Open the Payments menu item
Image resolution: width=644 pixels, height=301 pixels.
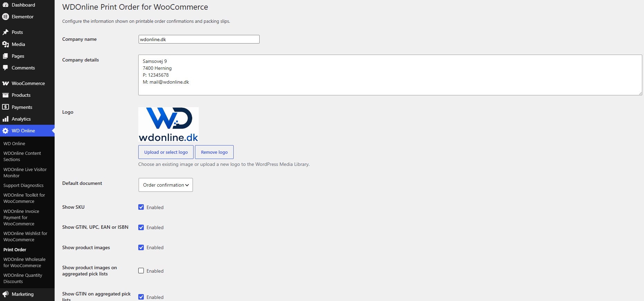coord(27,107)
